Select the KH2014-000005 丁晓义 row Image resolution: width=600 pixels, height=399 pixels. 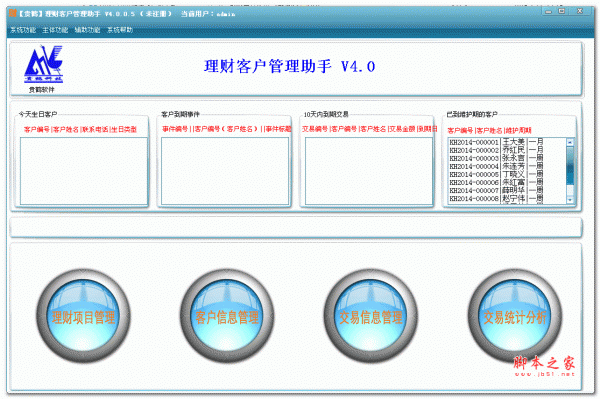click(x=507, y=174)
